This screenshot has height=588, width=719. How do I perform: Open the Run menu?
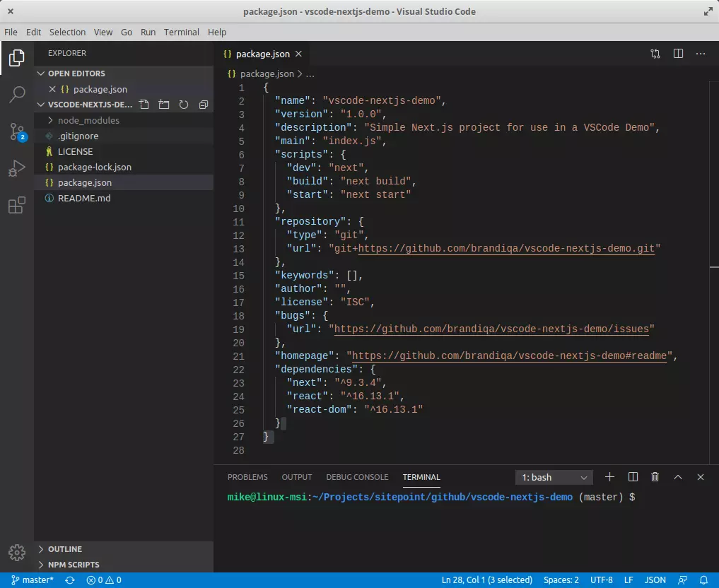tap(148, 32)
